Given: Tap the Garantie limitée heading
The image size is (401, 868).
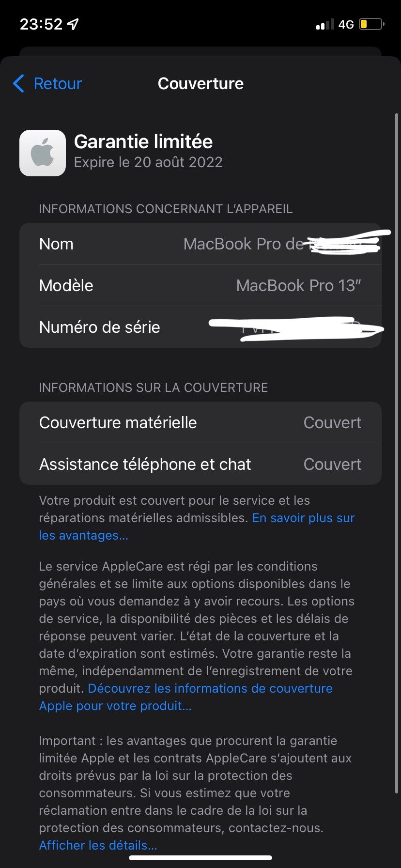Looking at the screenshot, I should coord(143,141).
